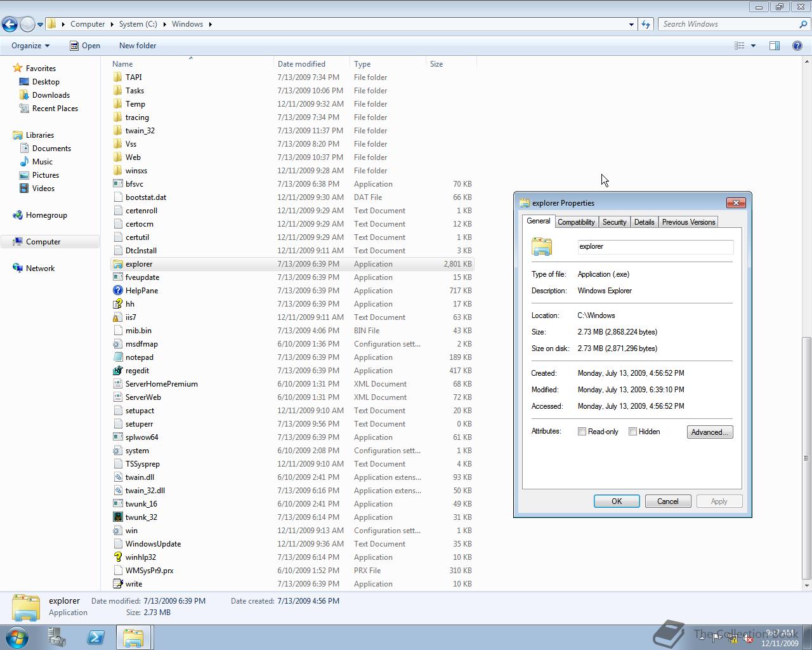Select the Temp folder icon
Image resolution: width=812 pixels, height=650 pixels.
point(117,104)
